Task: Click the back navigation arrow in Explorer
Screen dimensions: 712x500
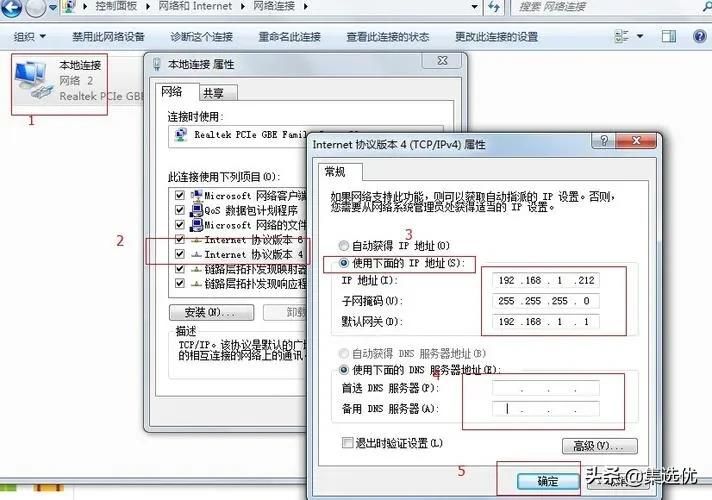Action: tap(11, 7)
